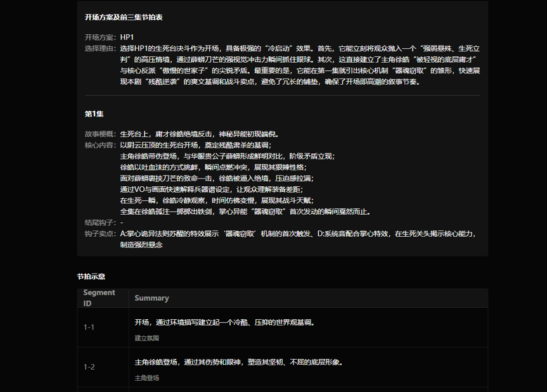Screen dimensions: 547x392
Task: Click the 第1集 episode heading
Action: tap(94, 114)
